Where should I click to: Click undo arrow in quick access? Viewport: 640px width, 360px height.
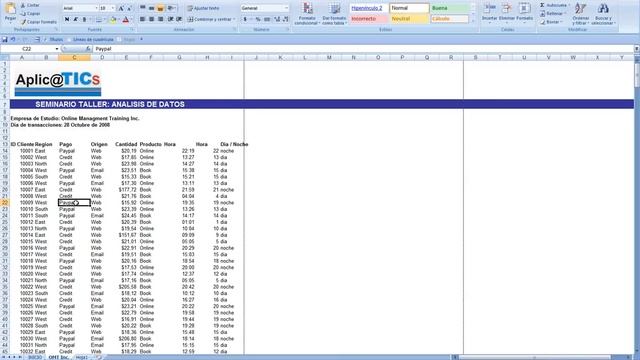coord(13,40)
